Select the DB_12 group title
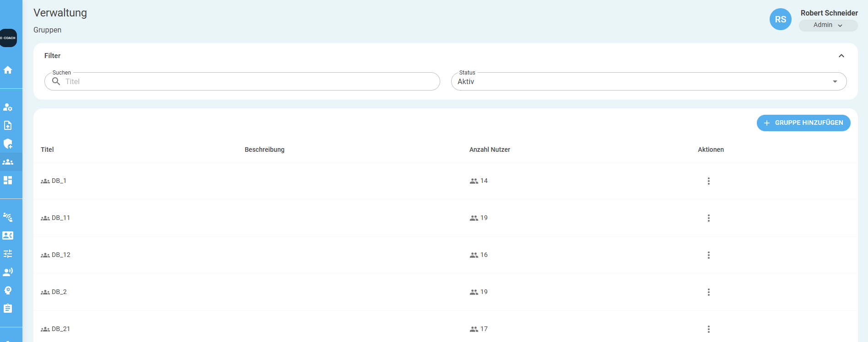Screen dimensions: 868x342 point(61,255)
